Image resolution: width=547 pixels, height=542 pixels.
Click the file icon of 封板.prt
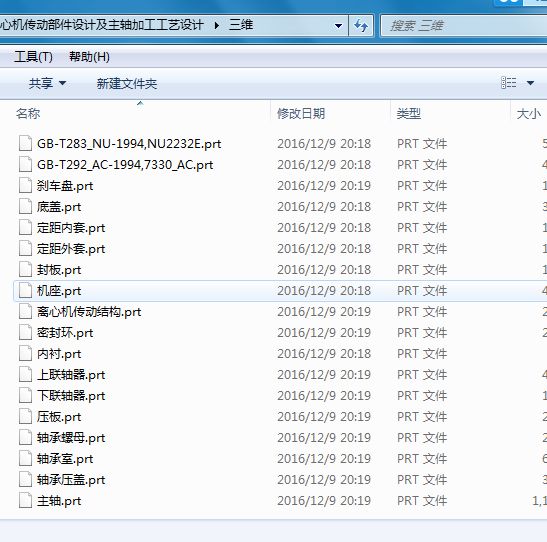click(x=25, y=270)
